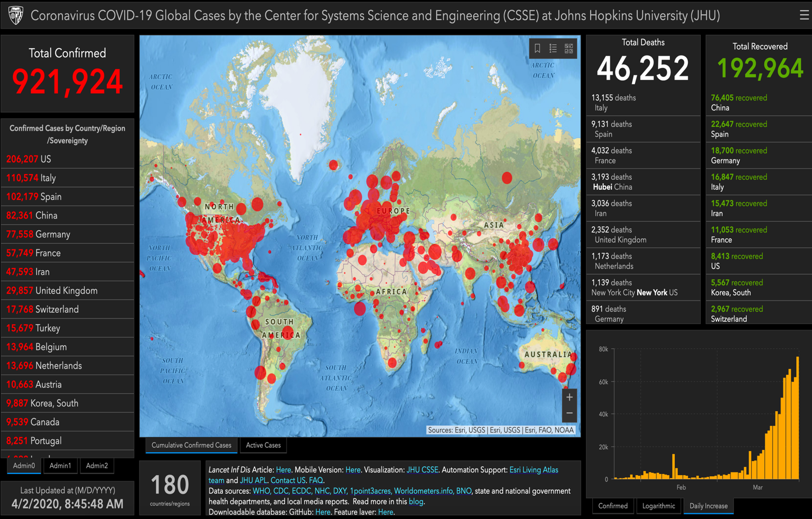Open the 1point3acres data source link
Screen dimensions: 812x519
pyautogui.click(x=370, y=491)
